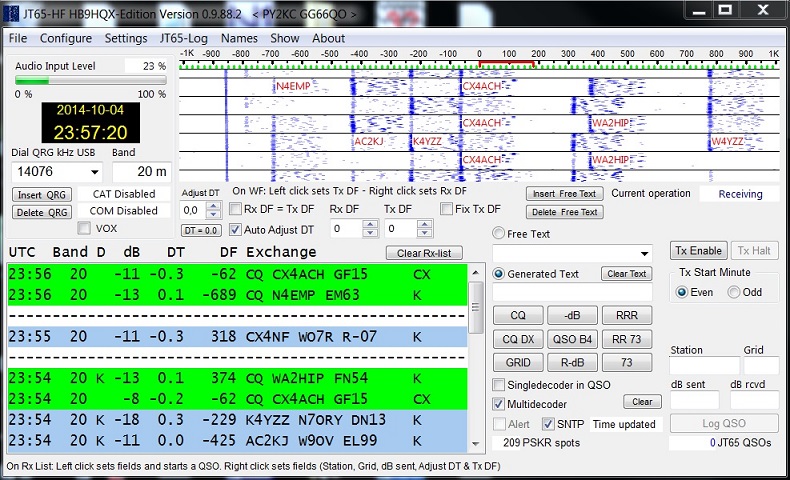Click the Generated Text input field
This screenshot has height=480, width=790.
pyautogui.click(x=572, y=292)
